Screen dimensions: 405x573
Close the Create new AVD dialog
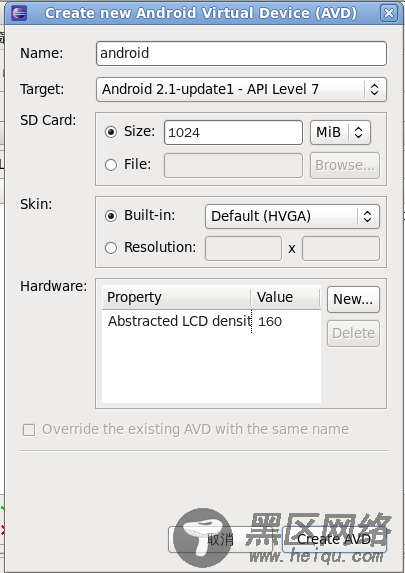[x=389, y=13]
